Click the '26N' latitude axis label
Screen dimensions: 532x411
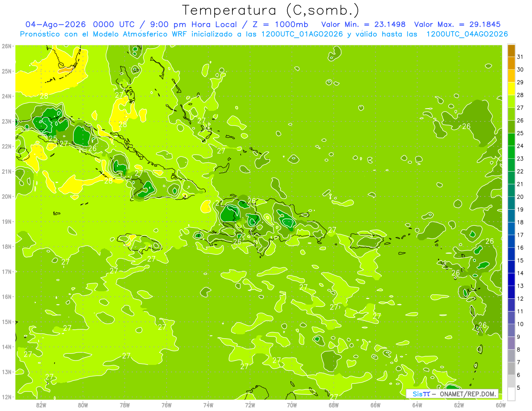coord(7,46)
